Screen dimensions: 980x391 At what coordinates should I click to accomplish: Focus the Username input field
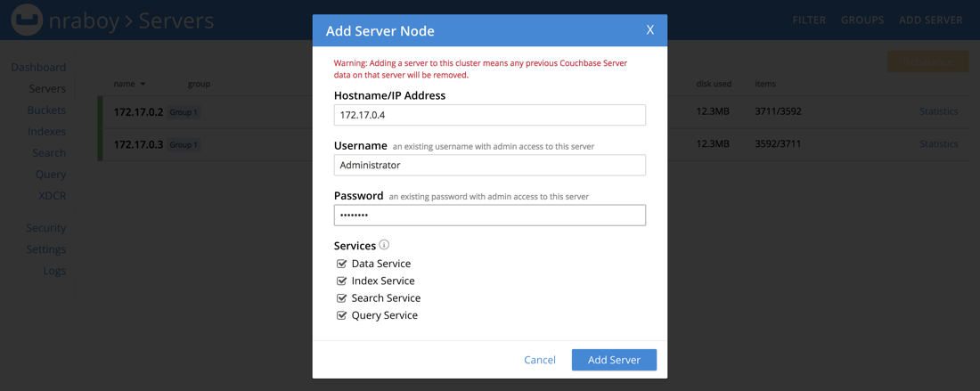click(489, 165)
